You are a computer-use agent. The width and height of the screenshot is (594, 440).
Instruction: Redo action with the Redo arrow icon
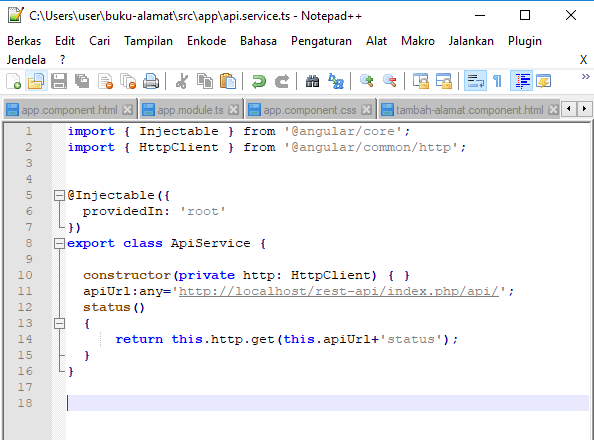pyautogui.click(x=282, y=81)
